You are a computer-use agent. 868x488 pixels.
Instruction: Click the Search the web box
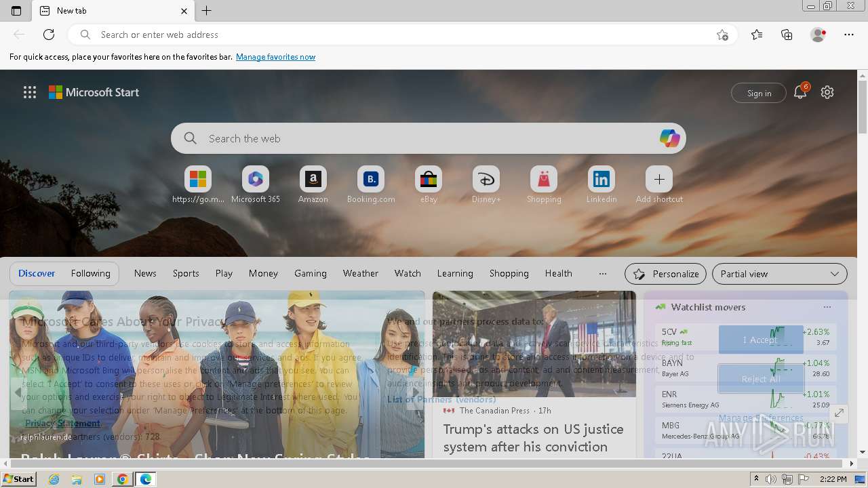tap(429, 138)
